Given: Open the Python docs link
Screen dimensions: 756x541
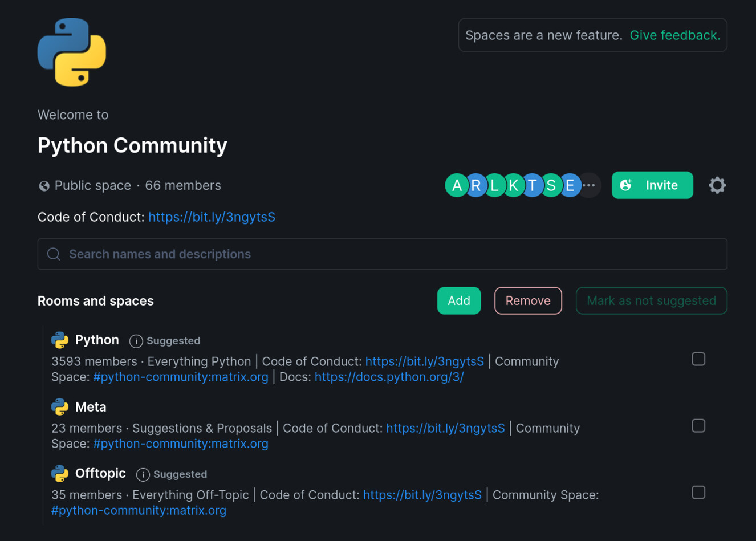Looking at the screenshot, I should (389, 377).
